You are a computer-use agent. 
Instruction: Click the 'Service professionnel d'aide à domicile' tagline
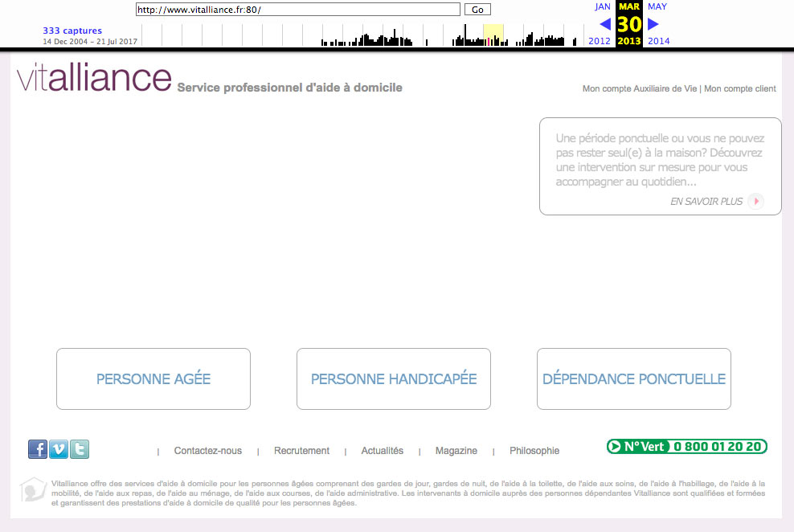(x=289, y=88)
